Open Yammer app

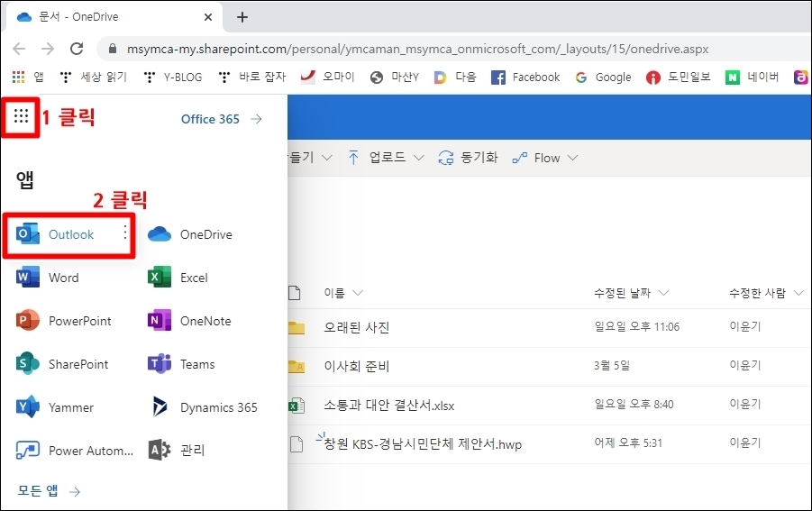(55, 407)
